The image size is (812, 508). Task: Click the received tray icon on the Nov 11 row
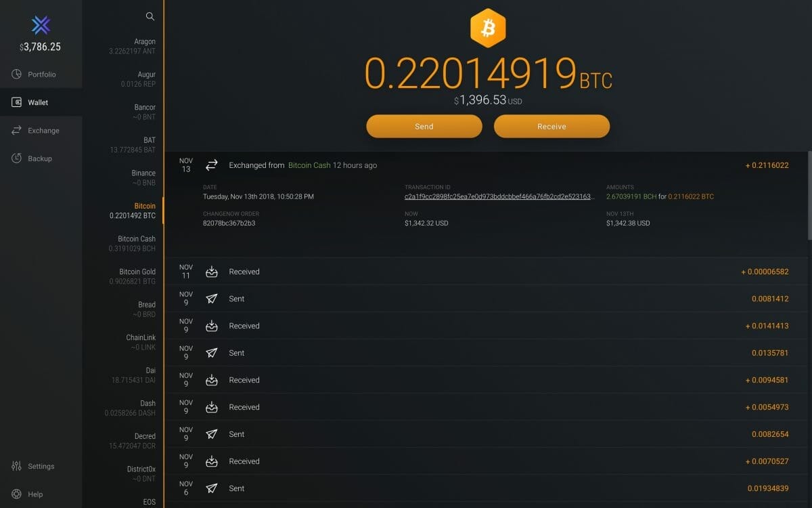pyautogui.click(x=211, y=272)
